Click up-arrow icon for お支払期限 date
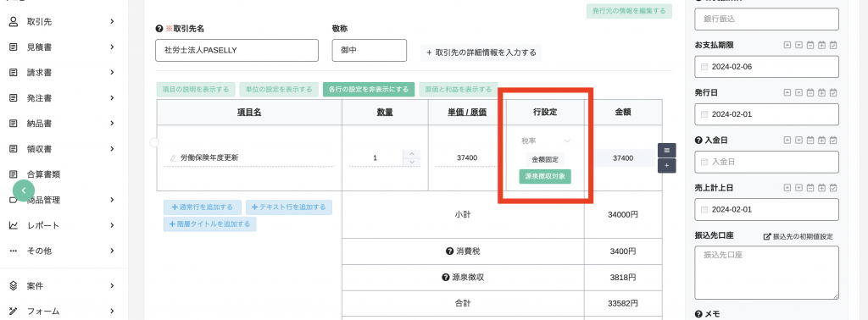 tap(787, 45)
